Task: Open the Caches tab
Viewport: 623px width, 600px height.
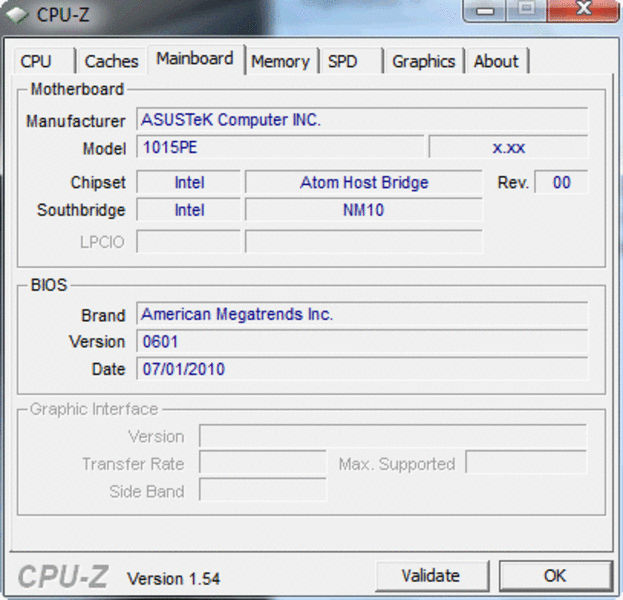Action: coord(111,61)
